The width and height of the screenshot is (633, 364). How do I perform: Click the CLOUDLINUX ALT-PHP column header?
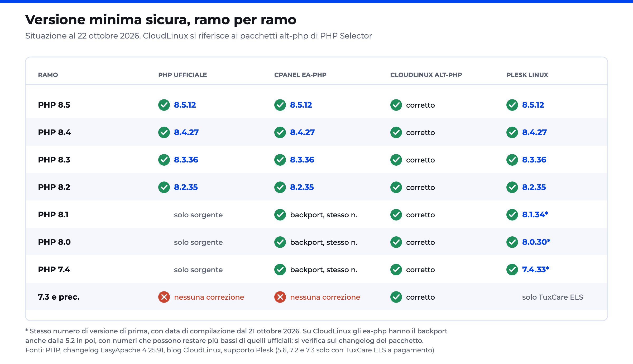(426, 75)
